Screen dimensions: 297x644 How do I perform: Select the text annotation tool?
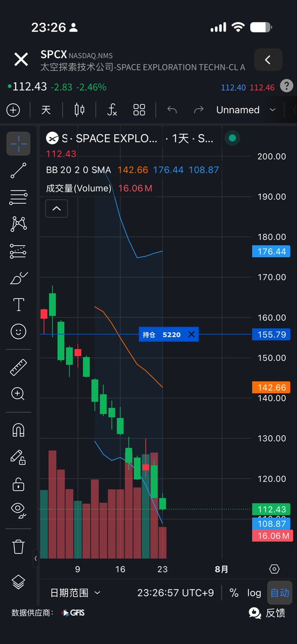click(18, 305)
